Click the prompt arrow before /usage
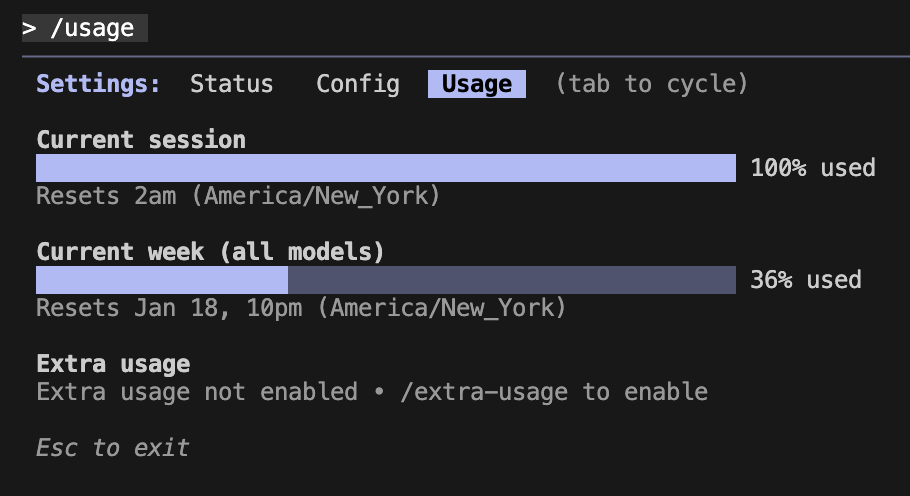The height and width of the screenshot is (496, 910). (x=29, y=28)
